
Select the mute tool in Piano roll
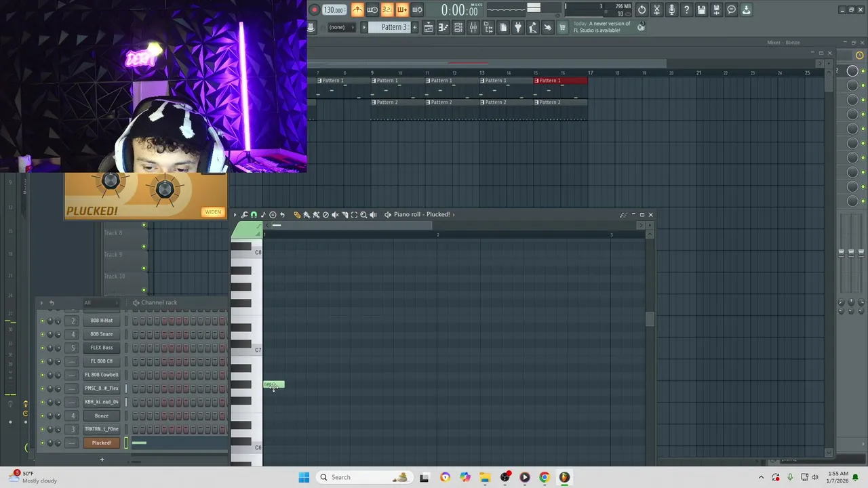(335, 215)
